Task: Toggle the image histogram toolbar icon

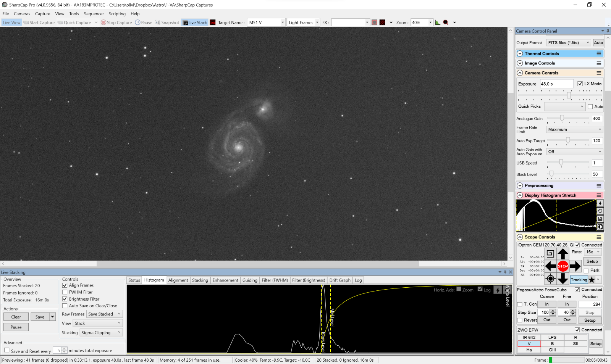Action: tap(438, 23)
